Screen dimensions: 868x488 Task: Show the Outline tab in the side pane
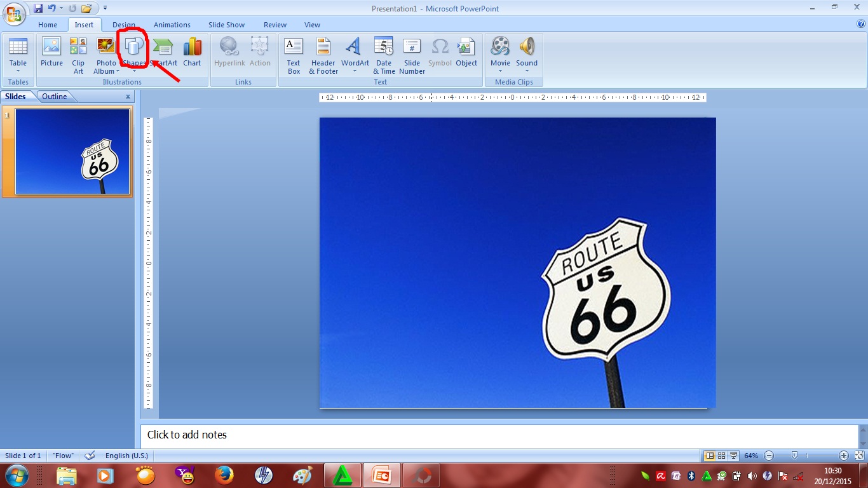click(55, 97)
